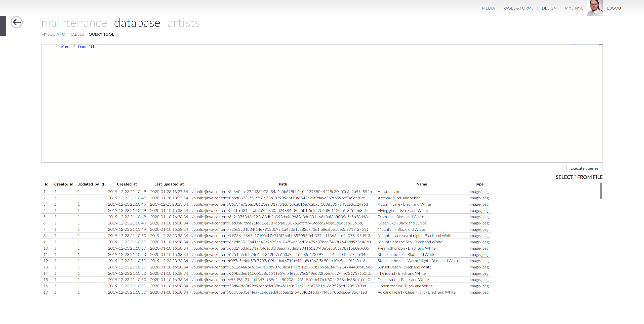Select the Query Tool tab

click(x=101, y=34)
